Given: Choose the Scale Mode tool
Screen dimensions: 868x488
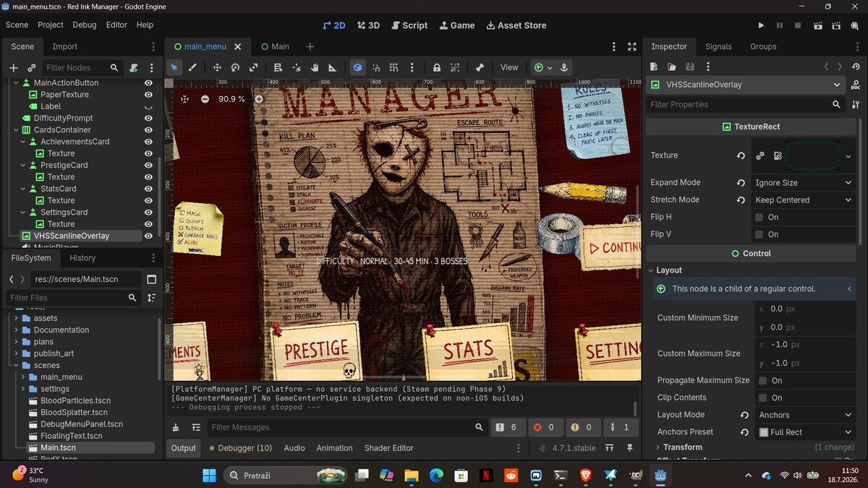Looking at the screenshot, I should (x=253, y=67).
